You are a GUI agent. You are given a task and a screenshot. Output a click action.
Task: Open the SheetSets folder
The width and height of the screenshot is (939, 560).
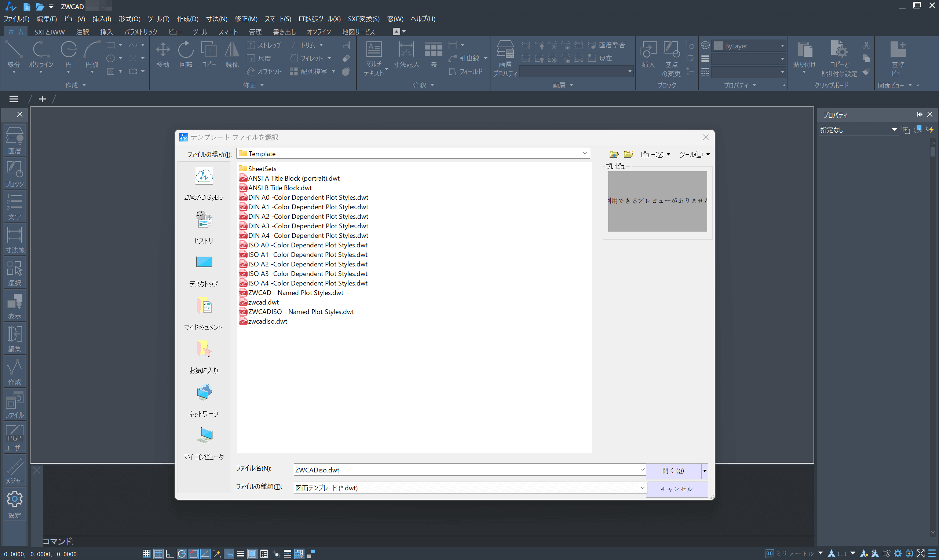point(258,169)
